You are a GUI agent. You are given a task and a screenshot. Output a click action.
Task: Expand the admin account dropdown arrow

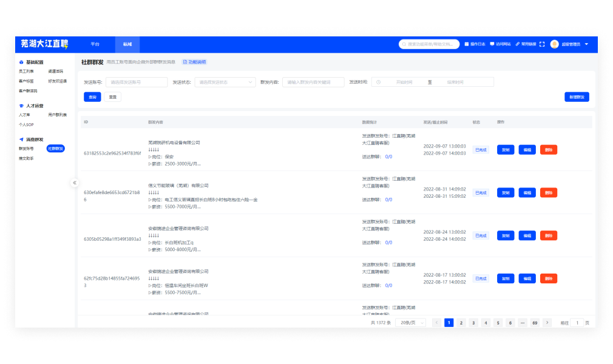click(x=586, y=44)
